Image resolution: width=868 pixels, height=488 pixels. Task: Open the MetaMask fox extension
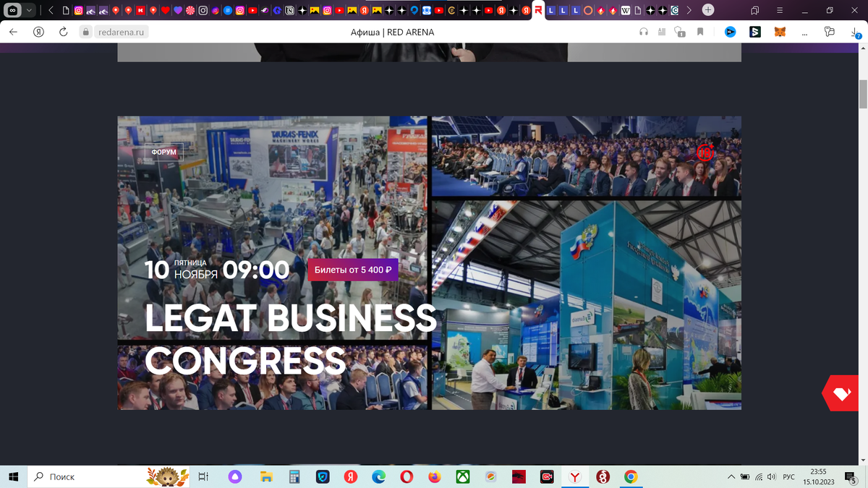pos(780,32)
